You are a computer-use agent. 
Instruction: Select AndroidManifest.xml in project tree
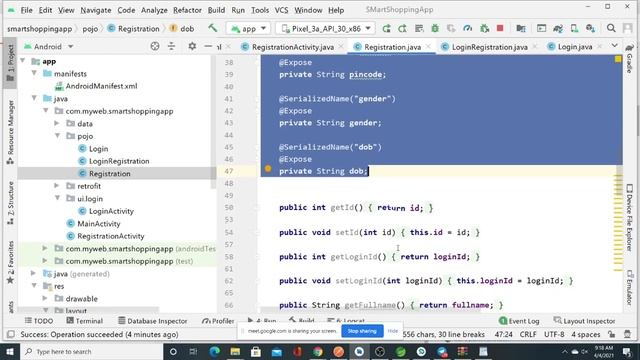click(x=101, y=86)
